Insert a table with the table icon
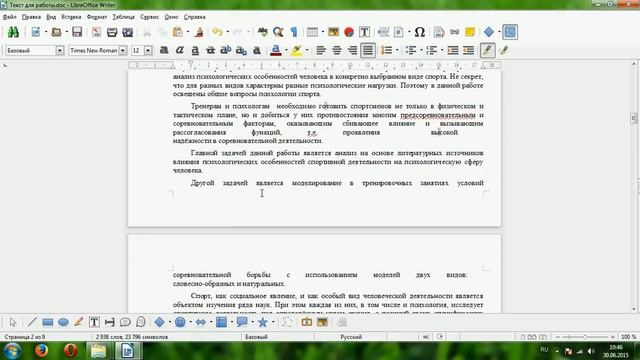Screen dimensions: 640x360 (313, 32)
